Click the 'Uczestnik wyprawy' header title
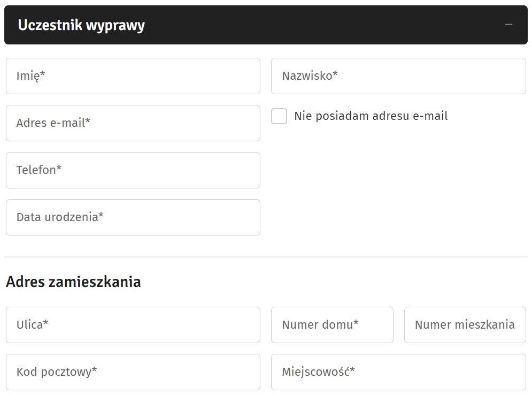The width and height of the screenshot is (532, 394). click(x=81, y=25)
